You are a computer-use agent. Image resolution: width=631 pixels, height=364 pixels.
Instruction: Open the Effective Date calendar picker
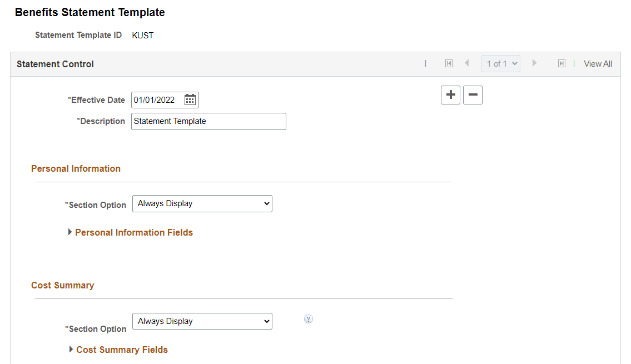click(190, 100)
